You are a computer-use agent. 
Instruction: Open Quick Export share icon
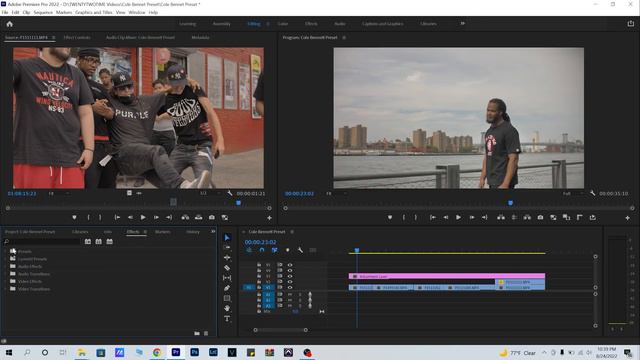(x=631, y=24)
